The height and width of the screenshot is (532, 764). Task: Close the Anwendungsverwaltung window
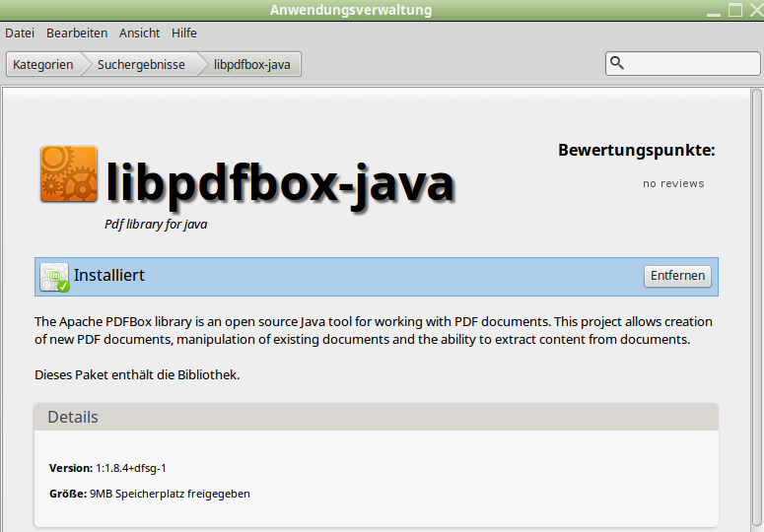[757, 10]
